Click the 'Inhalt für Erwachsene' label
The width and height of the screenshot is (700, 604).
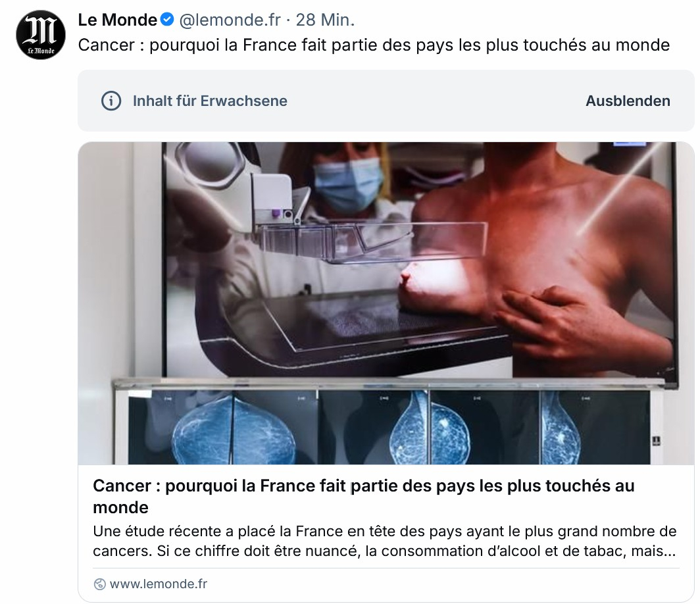(210, 101)
